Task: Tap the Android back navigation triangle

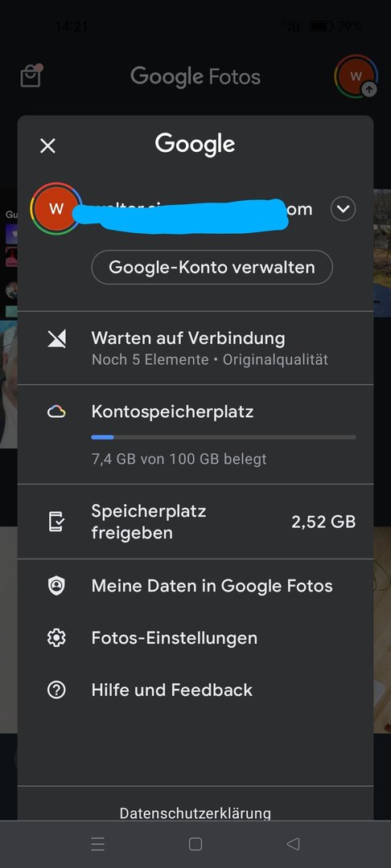Action: 293,844
